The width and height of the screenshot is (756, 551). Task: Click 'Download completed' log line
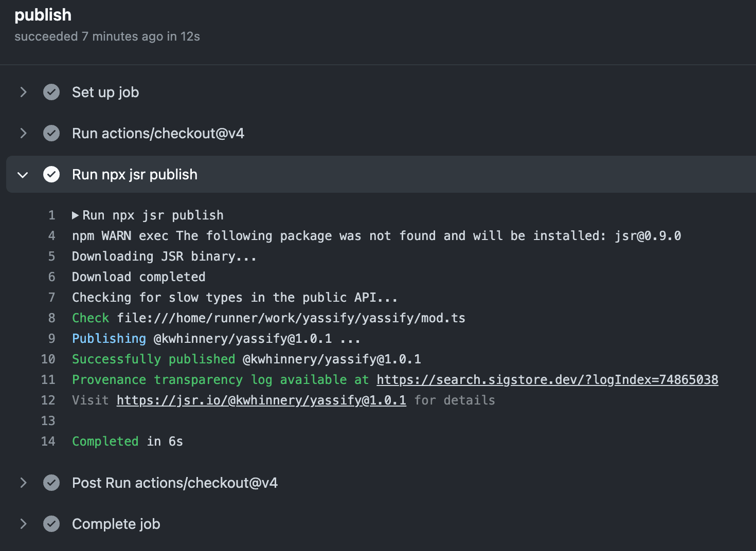[138, 277]
